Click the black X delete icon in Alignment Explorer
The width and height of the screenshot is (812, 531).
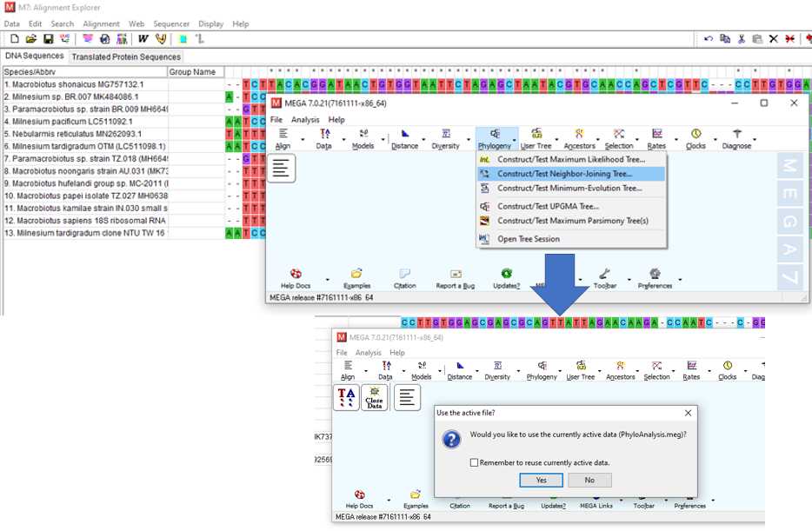click(x=773, y=39)
